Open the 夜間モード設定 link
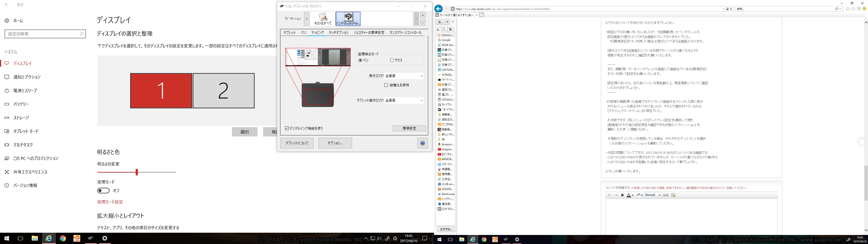The image size is (868, 244). pos(110,202)
